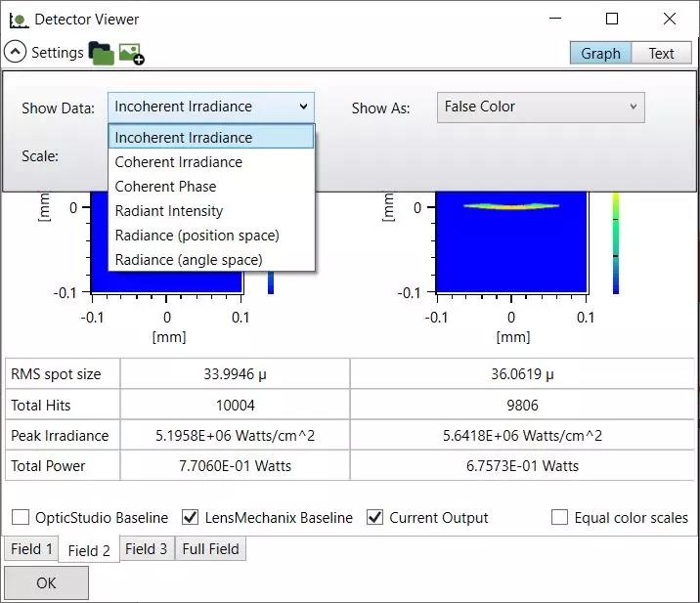
Task: Switch to Field 1 tab
Action: tap(31, 548)
